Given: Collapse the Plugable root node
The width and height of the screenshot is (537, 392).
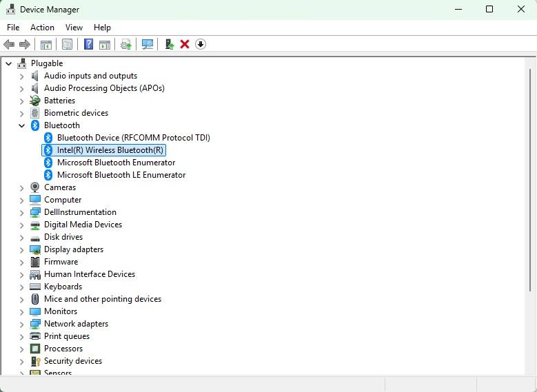Looking at the screenshot, I should [9, 63].
